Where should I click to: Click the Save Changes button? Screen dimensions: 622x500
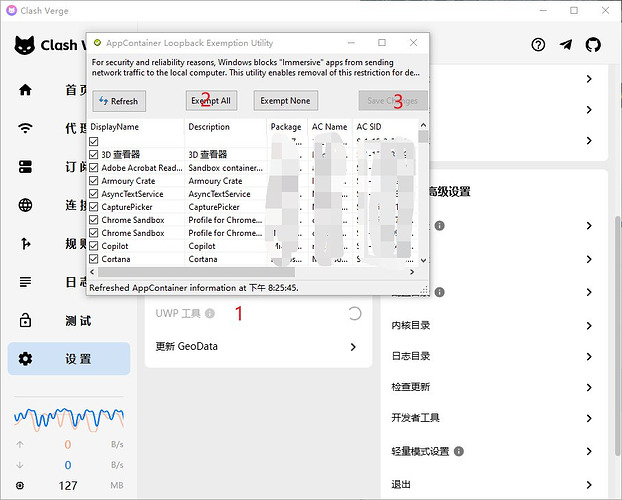click(x=392, y=101)
